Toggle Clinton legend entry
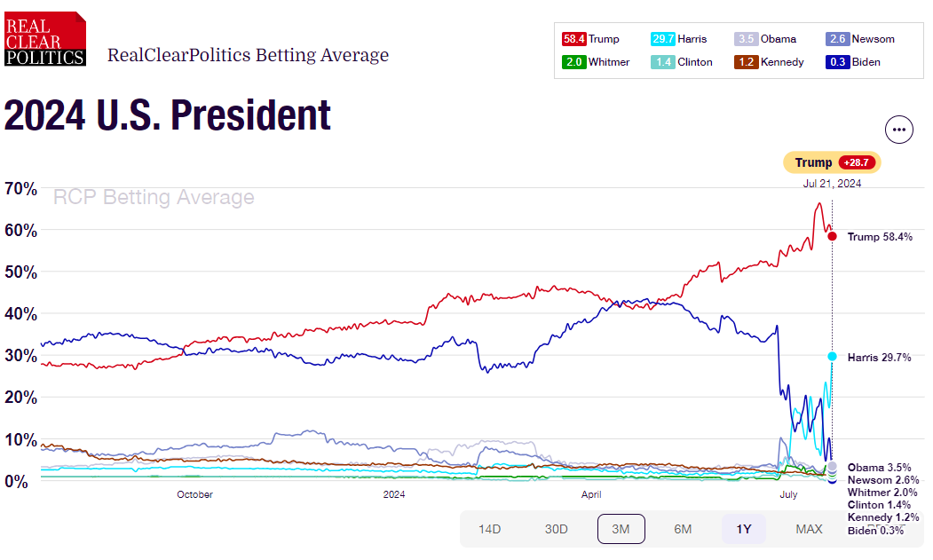Image resolution: width=933 pixels, height=560 pixels. click(681, 62)
